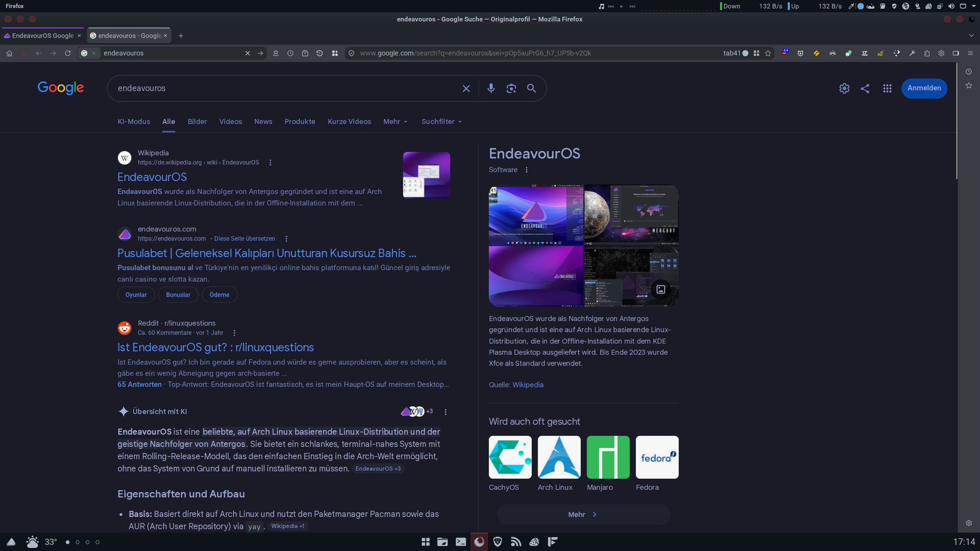Open more options for Reddit result
This screenshot has width=980, height=551.
click(x=234, y=333)
